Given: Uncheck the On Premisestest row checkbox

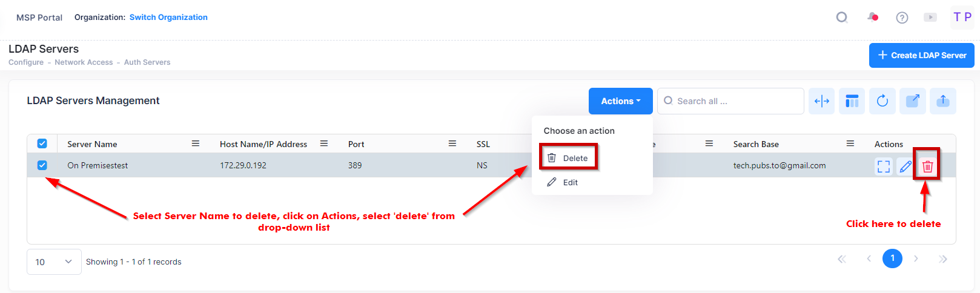Looking at the screenshot, I should tap(42, 165).
